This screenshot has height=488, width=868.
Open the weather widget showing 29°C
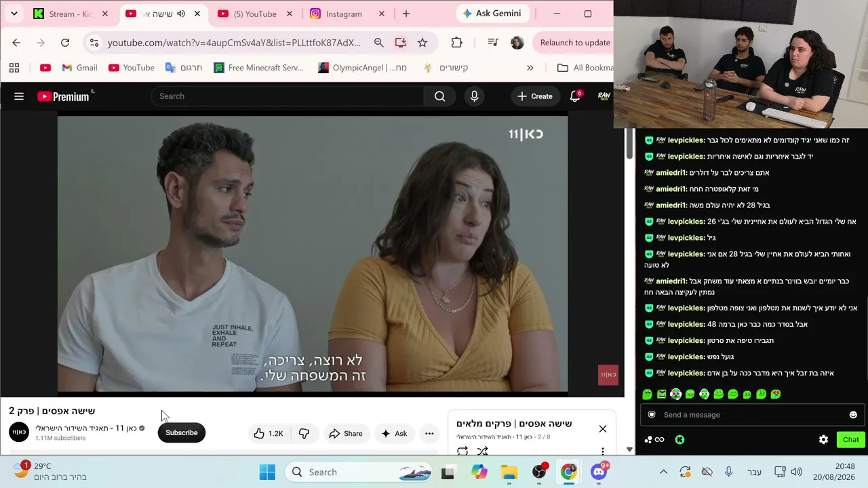[51, 472]
